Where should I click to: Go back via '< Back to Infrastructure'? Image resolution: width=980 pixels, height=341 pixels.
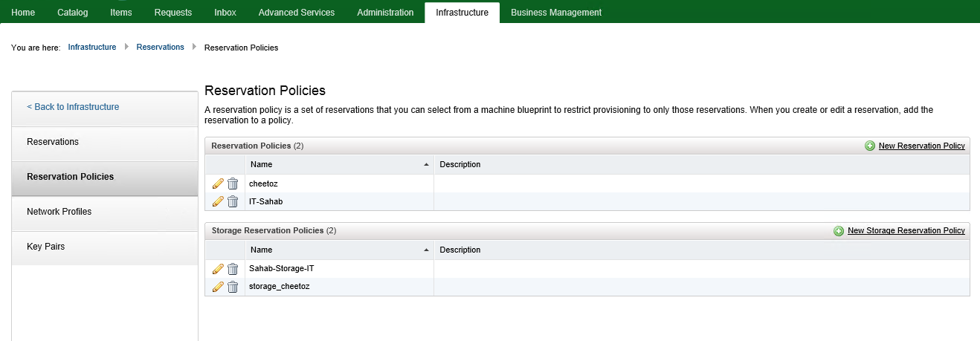tap(73, 107)
